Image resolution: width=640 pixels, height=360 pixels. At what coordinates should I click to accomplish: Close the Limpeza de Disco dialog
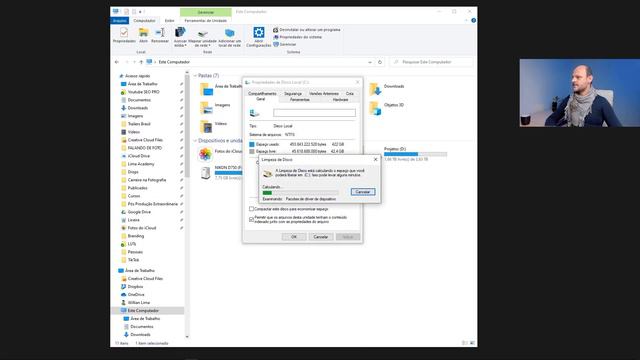[376, 160]
